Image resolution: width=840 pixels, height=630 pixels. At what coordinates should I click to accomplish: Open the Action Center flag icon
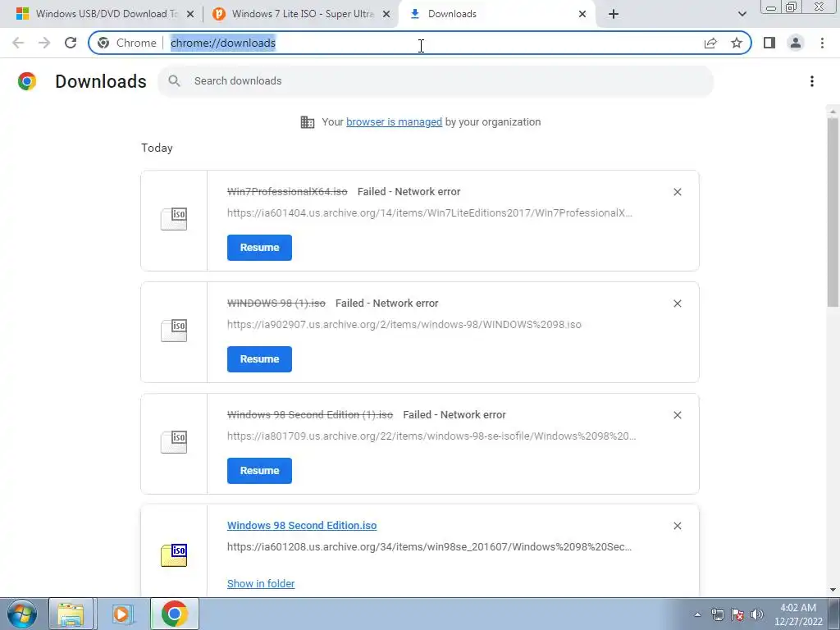[x=737, y=614]
